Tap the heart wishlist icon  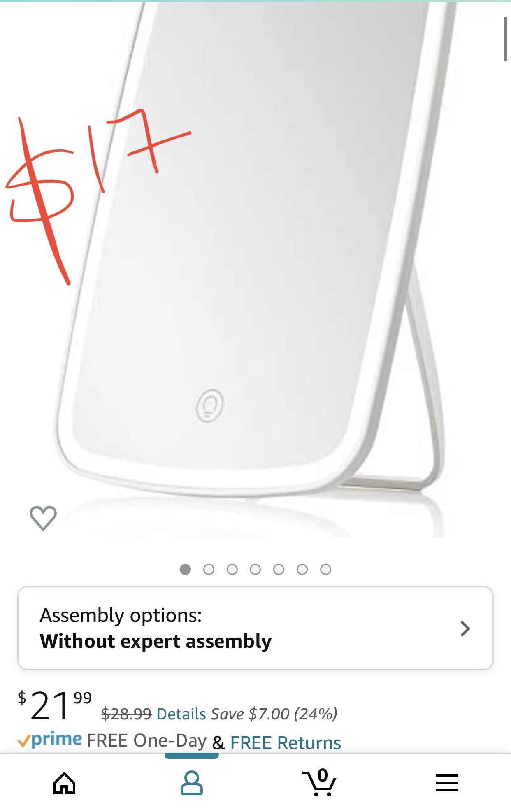(43, 518)
